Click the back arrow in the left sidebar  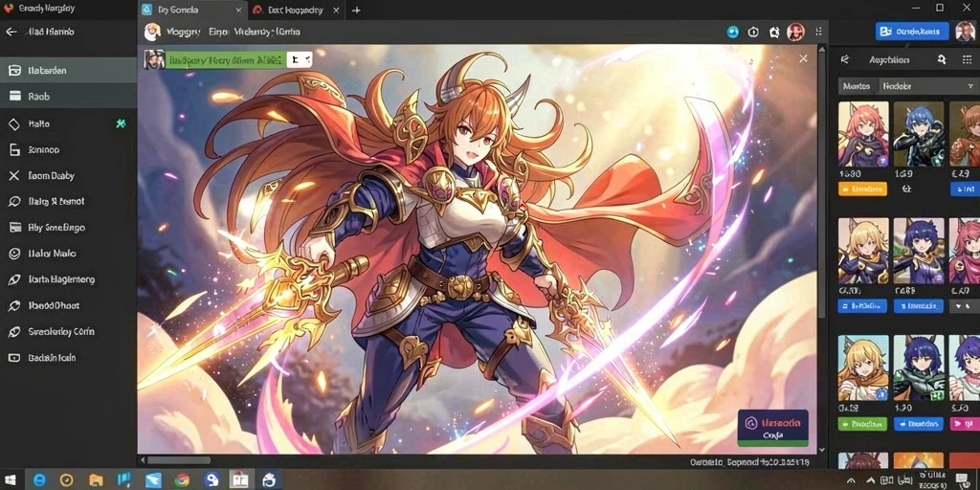(11, 32)
